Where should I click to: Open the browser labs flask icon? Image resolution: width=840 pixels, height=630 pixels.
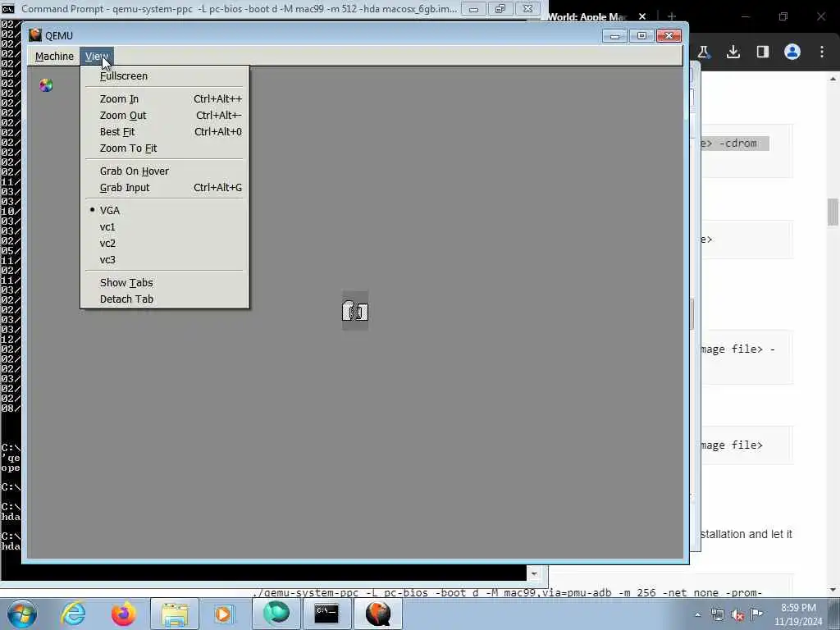coord(703,52)
